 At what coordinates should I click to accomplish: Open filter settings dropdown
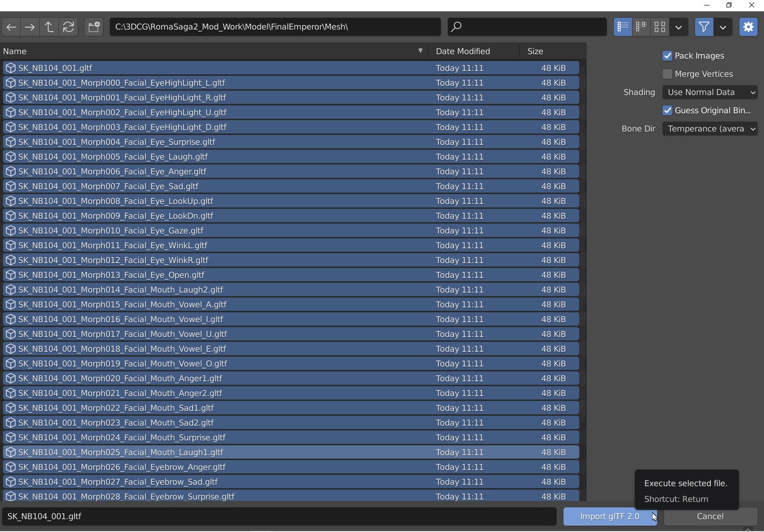tap(723, 27)
